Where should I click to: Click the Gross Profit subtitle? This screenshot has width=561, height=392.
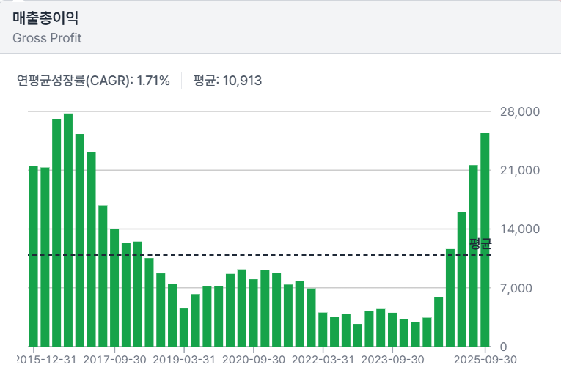click(x=47, y=38)
